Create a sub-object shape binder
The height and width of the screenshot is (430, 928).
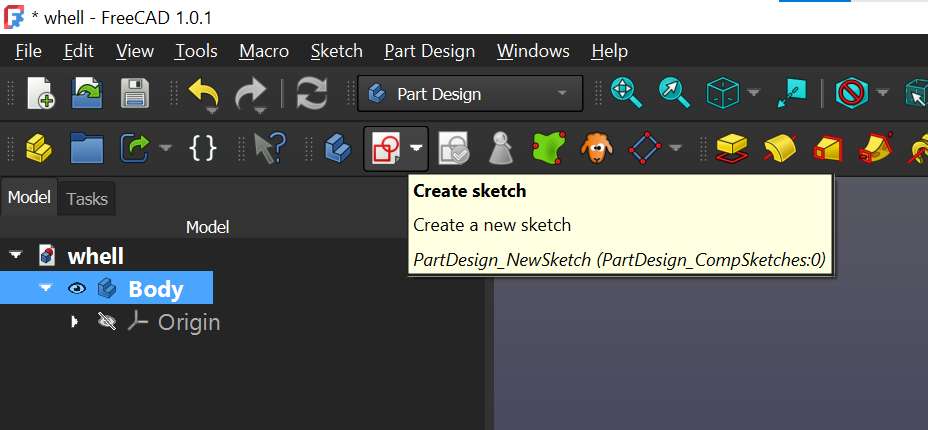tap(549, 147)
